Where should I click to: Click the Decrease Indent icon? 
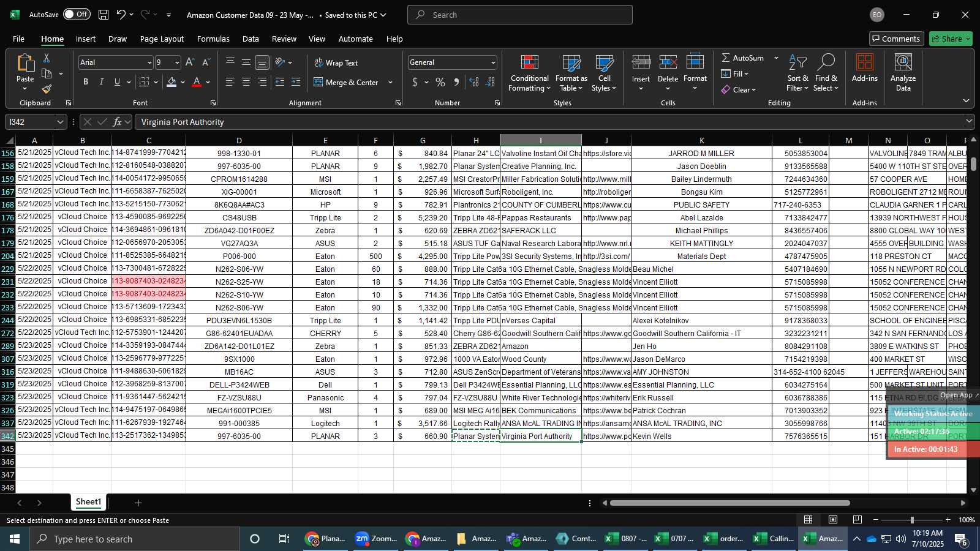(x=280, y=82)
